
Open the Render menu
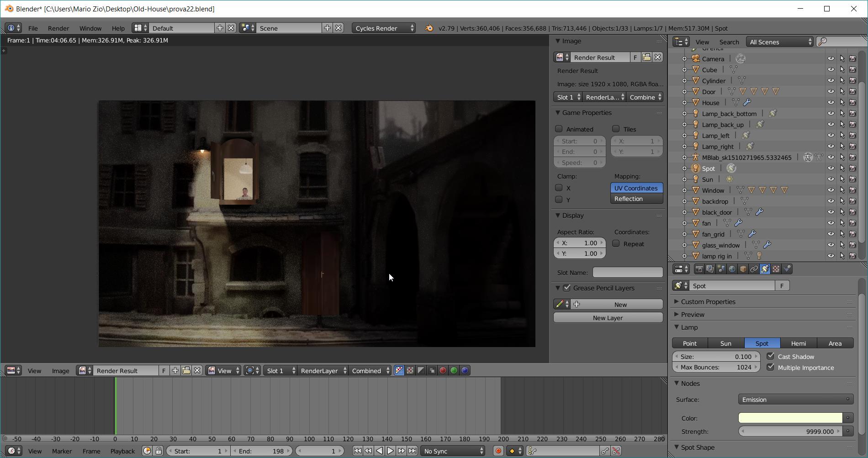coord(58,28)
